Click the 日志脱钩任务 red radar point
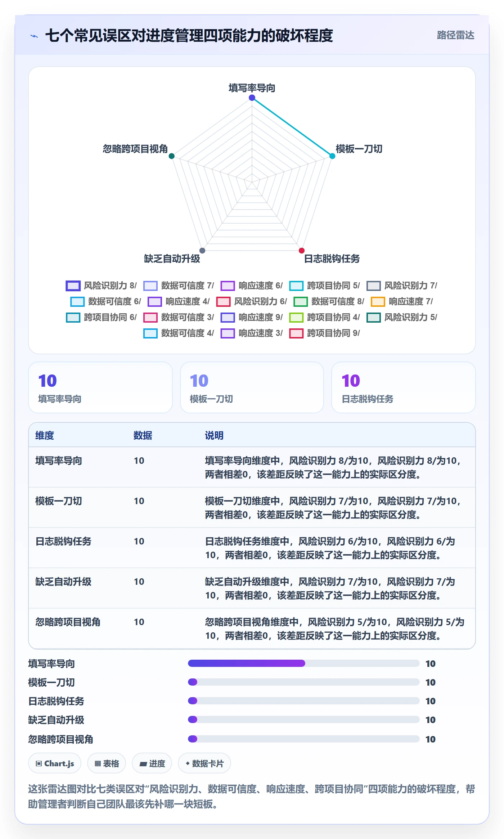 tap(302, 250)
